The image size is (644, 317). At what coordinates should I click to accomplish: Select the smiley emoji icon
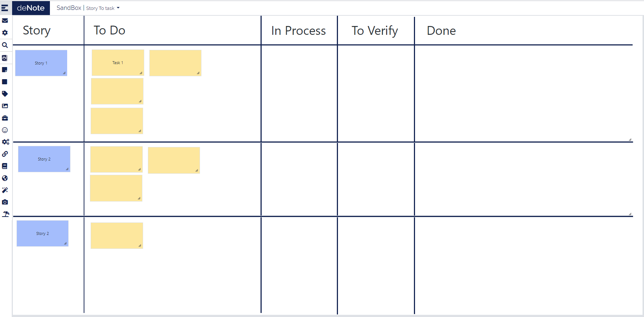click(x=5, y=130)
